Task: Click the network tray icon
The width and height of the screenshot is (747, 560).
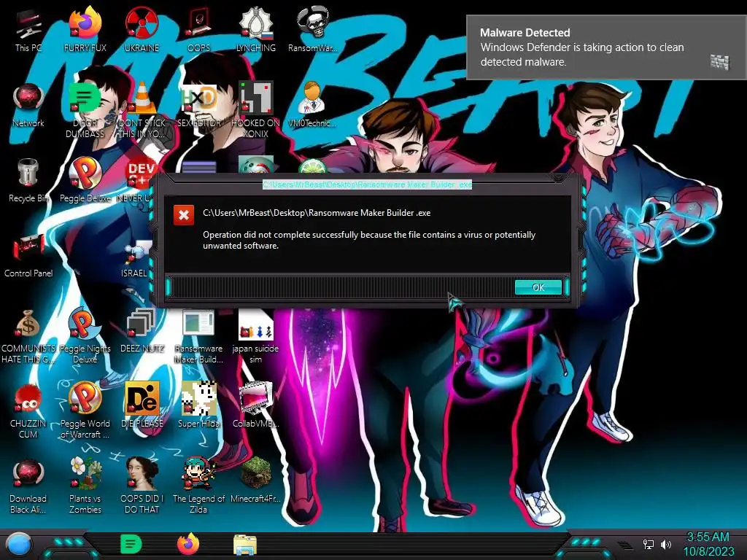Action: point(648,544)
